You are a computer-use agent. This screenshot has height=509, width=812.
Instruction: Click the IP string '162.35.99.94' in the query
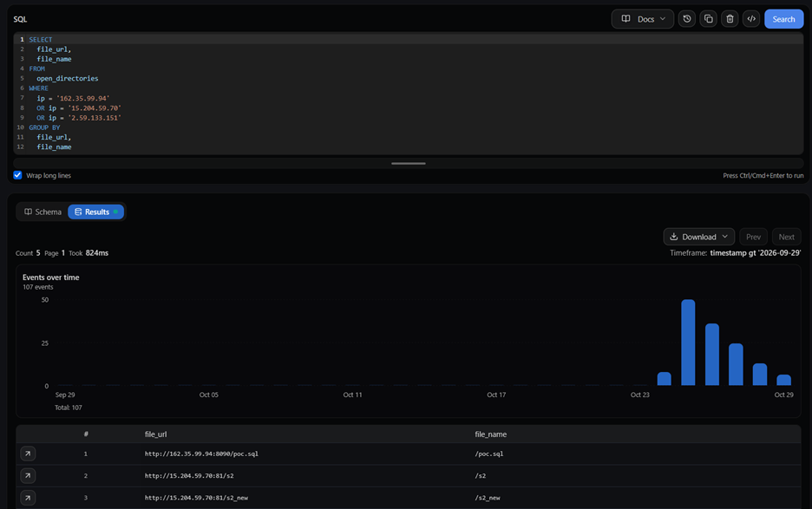click(85, 98)
